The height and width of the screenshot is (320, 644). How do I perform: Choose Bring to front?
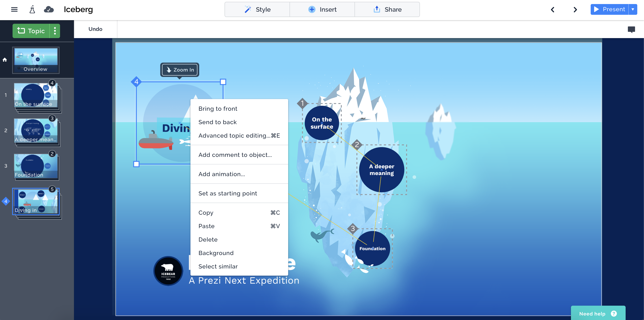point(239,108)
